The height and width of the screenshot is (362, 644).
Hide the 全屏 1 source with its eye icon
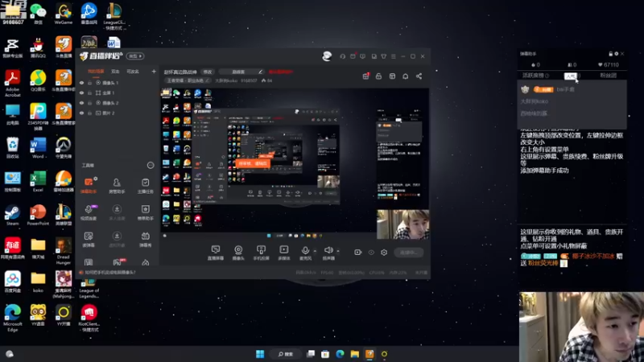pyautogui.click(x=81, y=93)
